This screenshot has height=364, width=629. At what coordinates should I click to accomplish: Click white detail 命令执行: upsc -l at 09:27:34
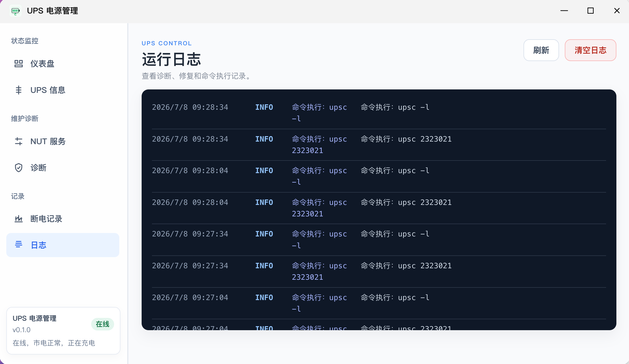[395, 234]
